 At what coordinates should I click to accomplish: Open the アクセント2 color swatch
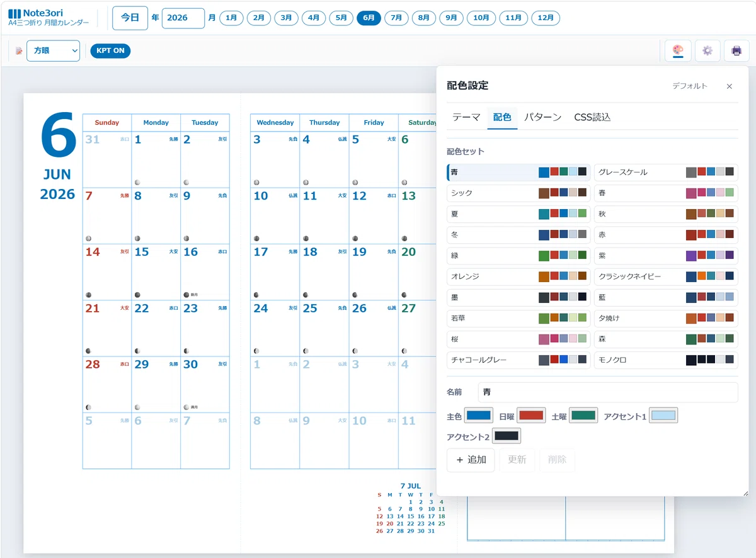(507, 436)
